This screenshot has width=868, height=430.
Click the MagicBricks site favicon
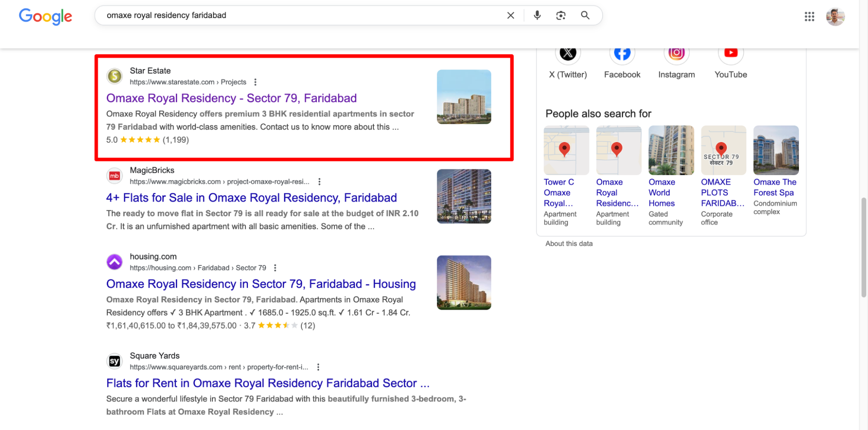coord(115,175)
